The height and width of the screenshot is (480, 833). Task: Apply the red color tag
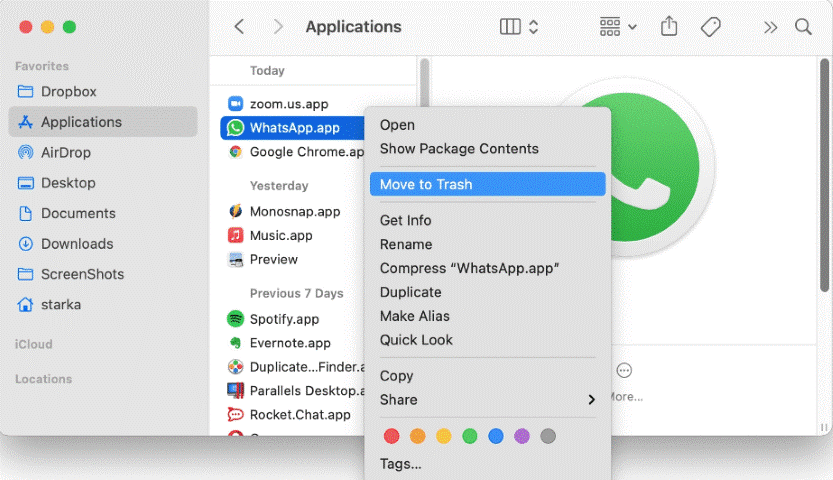coord(392,436)
